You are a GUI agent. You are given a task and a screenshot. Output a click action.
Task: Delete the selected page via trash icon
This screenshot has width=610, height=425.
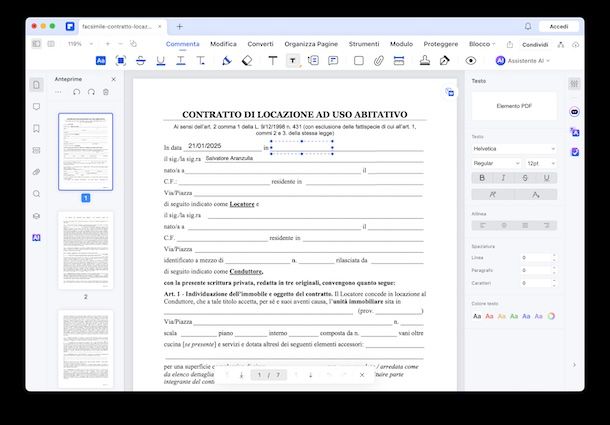point(106,92)
